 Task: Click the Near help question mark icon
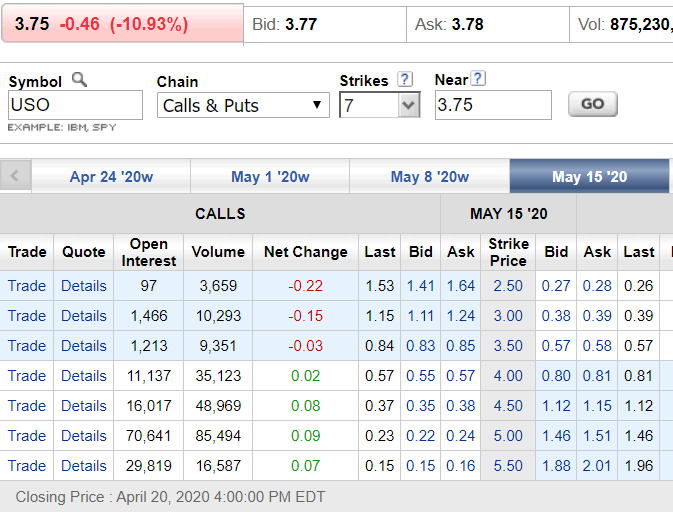[478, 79]
